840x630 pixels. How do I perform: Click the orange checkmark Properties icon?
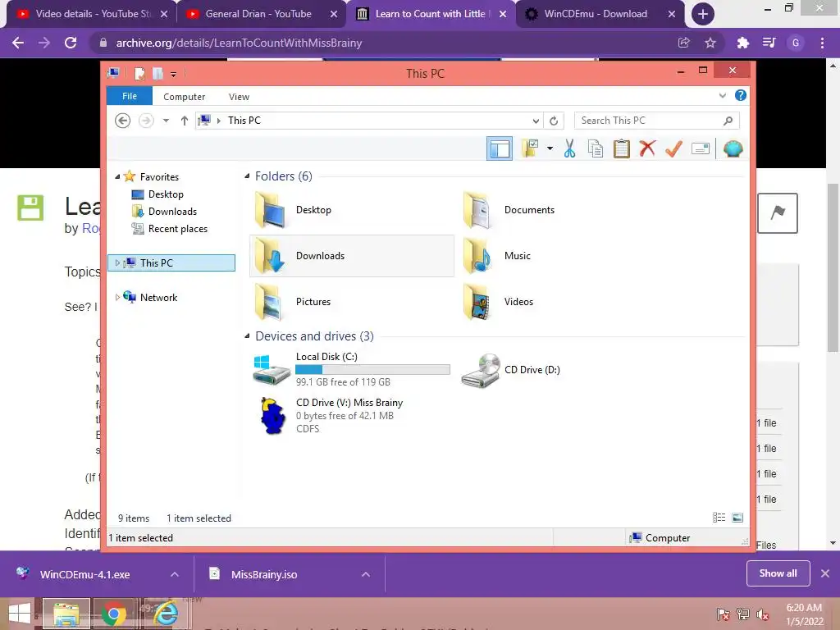[673, 148]
